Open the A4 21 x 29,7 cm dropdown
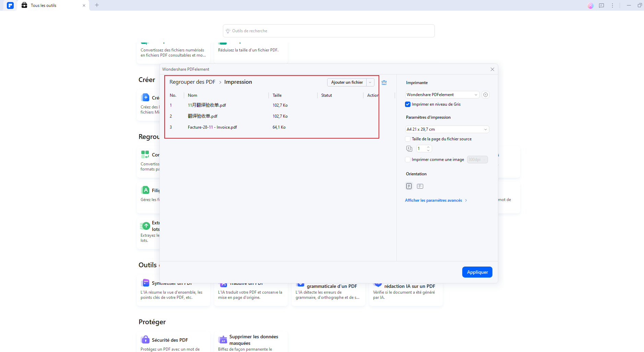This screenshot has height=352, width=644. [x=447, y=129]
